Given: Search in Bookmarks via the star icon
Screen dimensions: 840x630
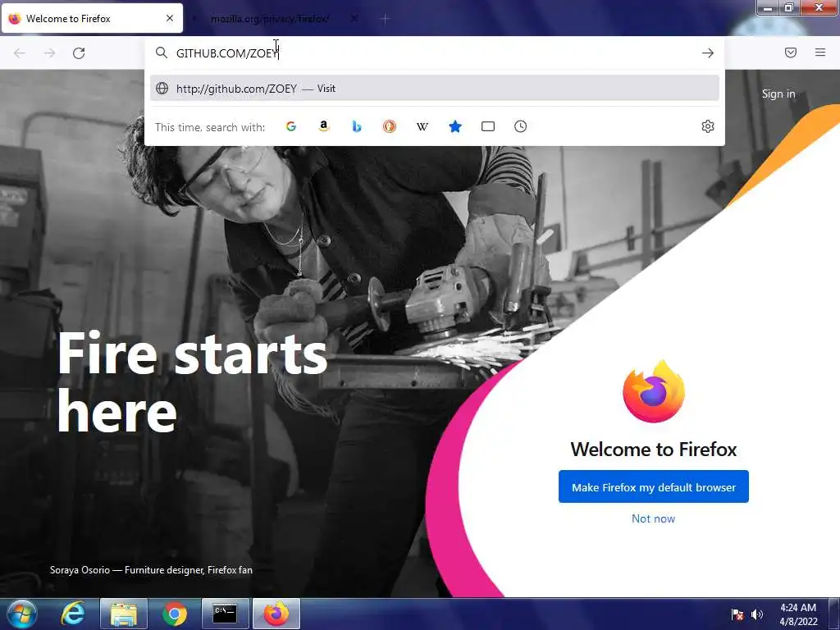Looking at the screenshot, I should point(454,126).
